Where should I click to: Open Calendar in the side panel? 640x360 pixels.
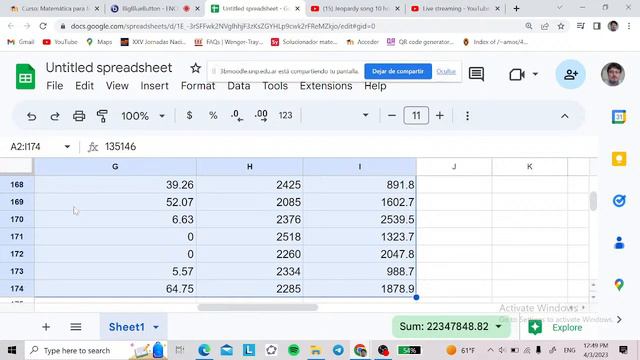pos(619,117)
